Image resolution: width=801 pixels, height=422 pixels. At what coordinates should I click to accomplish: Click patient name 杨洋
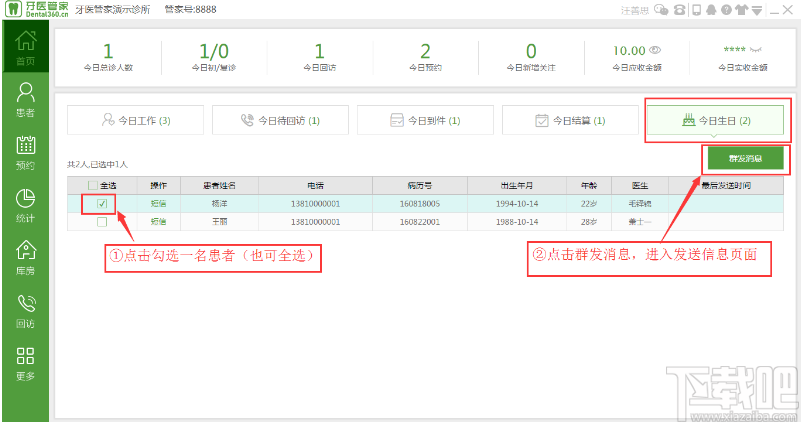coord(220,204)
